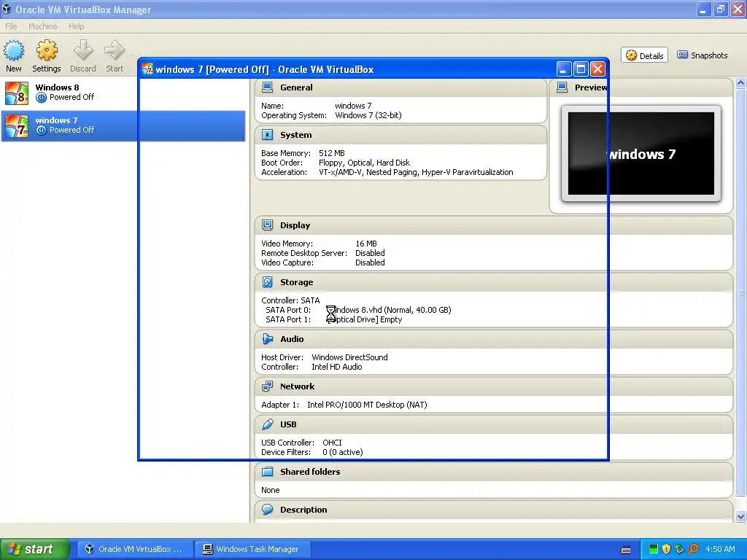Click the Discard toolbar arrow icon
The height and width of the screenshot is (560, 747).
click(x=83, y=50)
